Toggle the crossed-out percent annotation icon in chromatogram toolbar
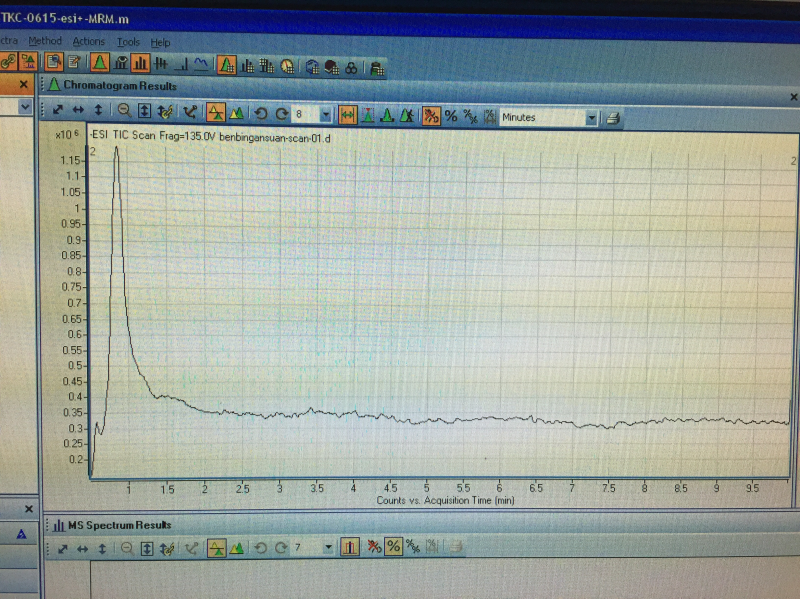 (432, 116)
